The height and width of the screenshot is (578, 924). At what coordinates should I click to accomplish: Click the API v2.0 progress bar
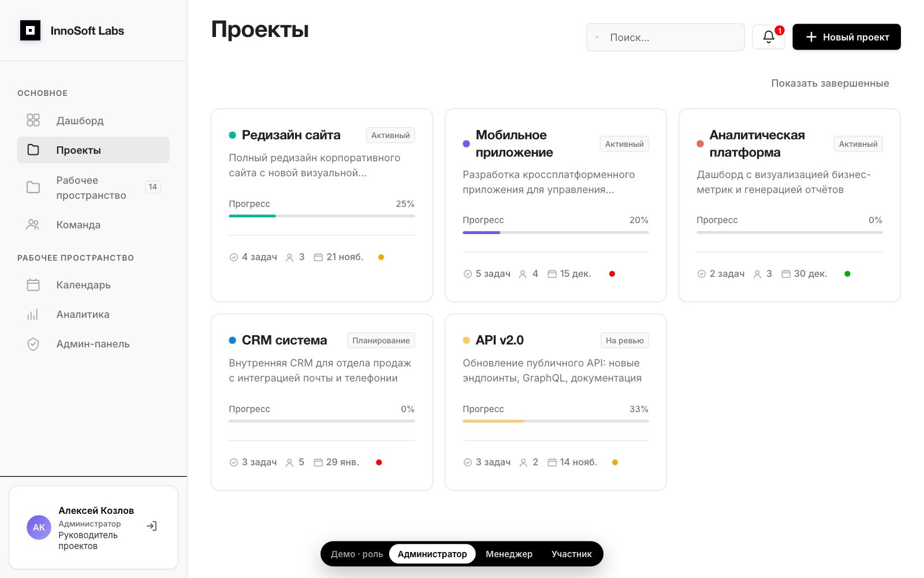(556, 421)
